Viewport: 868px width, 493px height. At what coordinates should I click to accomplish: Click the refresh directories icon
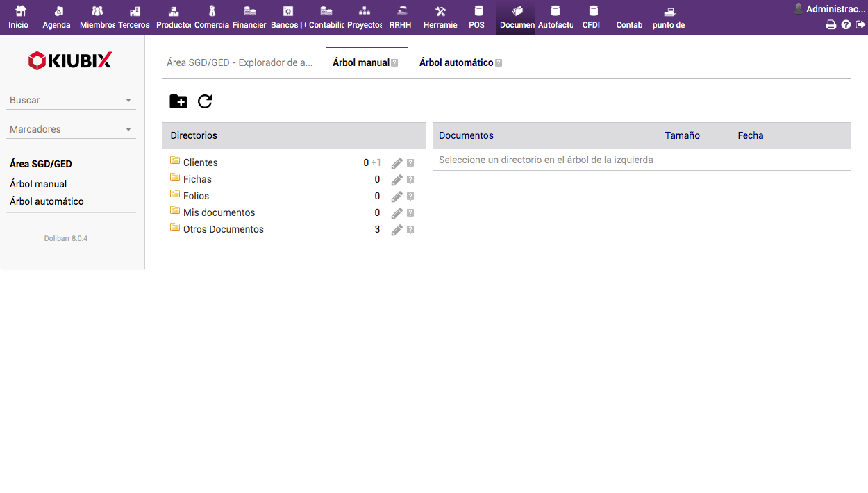[x=205, y=101]
